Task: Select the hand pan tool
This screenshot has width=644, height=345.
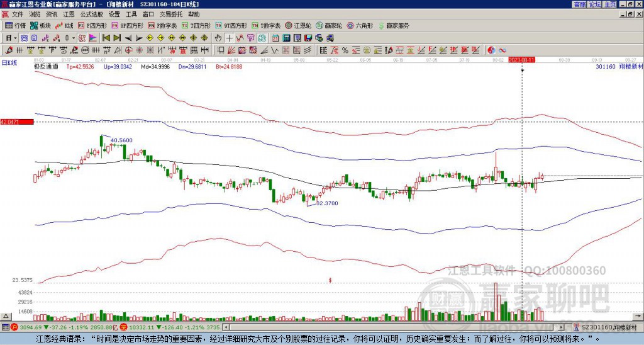Action: tap(218, 38)
